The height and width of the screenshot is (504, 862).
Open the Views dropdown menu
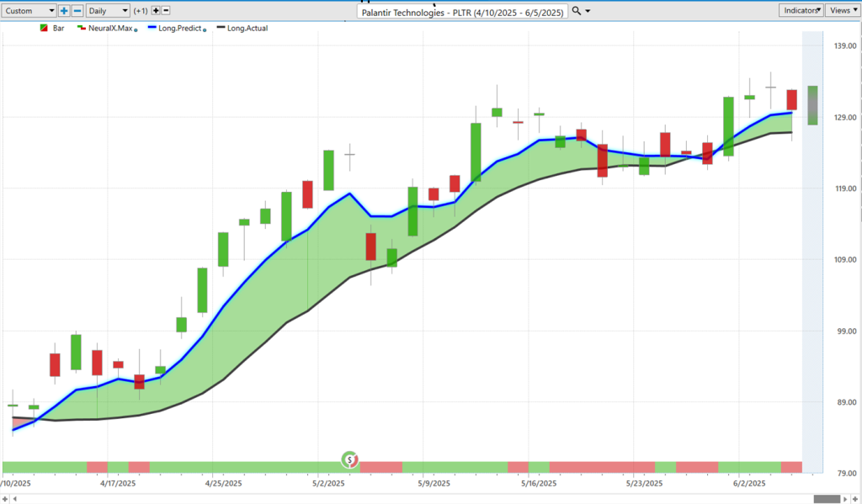tap(843, 10)
